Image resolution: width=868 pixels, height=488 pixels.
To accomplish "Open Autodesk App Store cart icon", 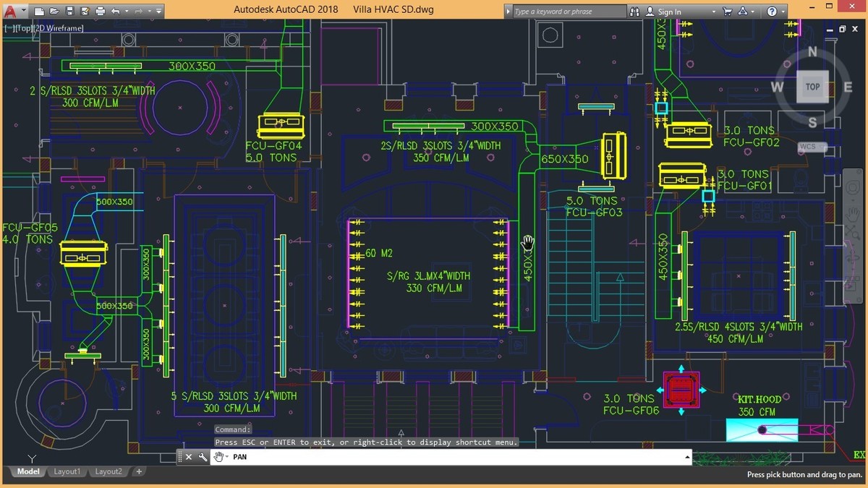I will tap(727, 12).
